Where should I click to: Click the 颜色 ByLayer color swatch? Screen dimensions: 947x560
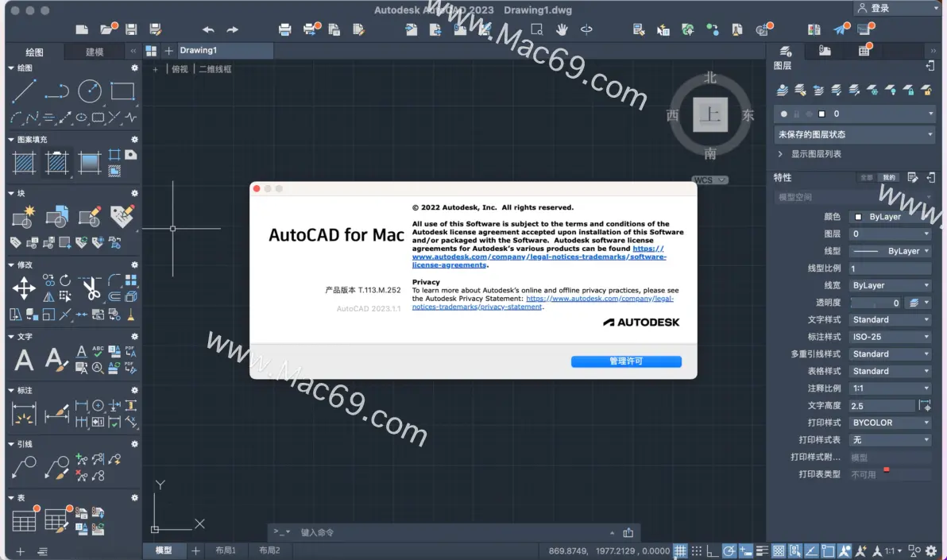858,217
